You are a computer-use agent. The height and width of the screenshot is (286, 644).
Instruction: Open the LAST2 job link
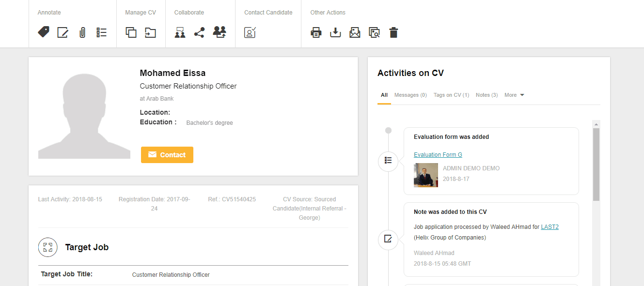click(550, 226)
